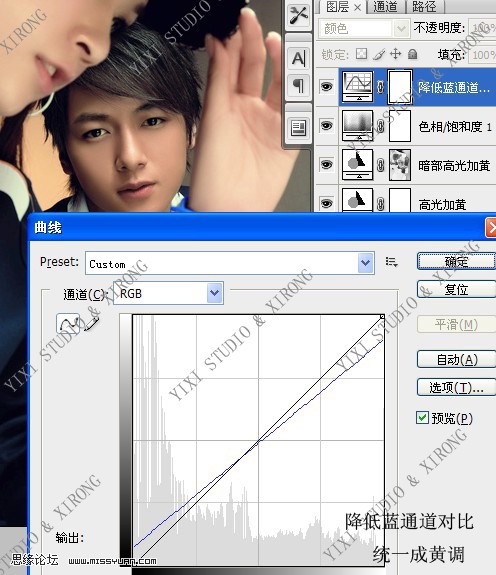Click the 确定 button

456,261
